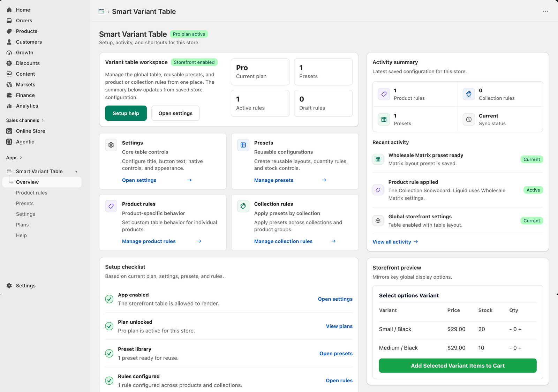Click the App enabled green checkmark
This screenshot has height=392, width=558.
109,299
